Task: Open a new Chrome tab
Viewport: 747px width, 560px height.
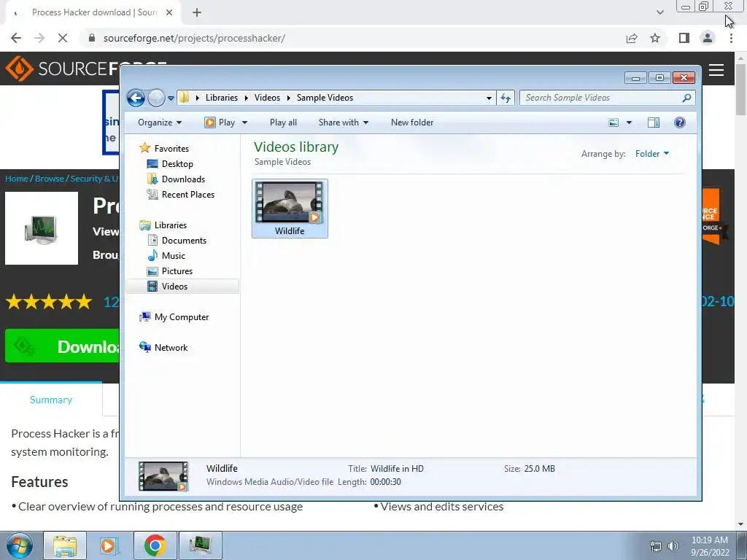Action: point(197,12)
